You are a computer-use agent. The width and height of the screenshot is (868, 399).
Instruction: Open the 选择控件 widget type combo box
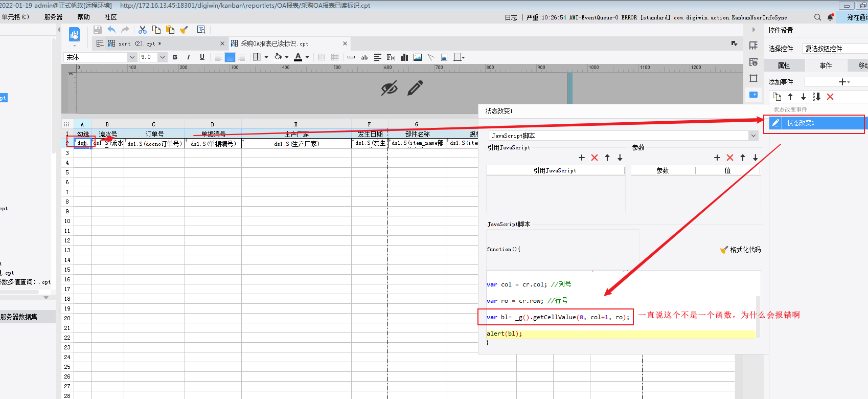[835, 49]
